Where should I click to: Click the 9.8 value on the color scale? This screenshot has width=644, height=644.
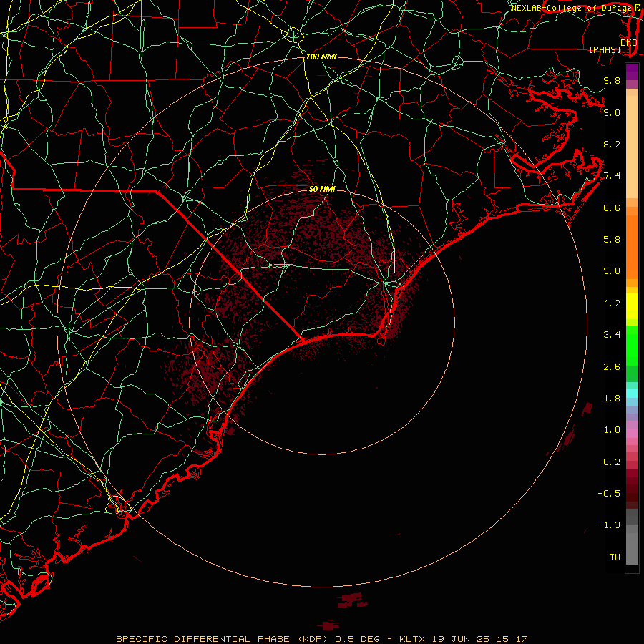pos(612,80)
